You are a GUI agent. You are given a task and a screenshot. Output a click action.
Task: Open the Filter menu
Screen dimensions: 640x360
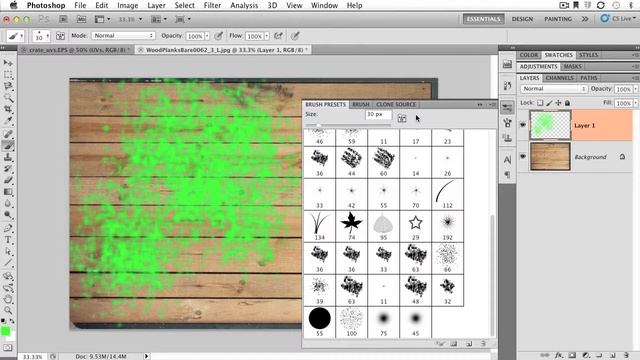[x=212, y=5]
